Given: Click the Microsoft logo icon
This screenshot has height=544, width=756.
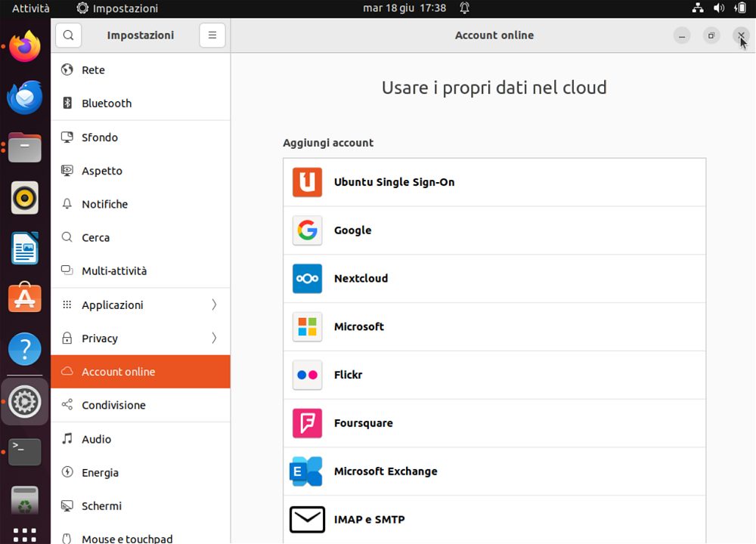Looking at the screenshot, I should [307, 326].
